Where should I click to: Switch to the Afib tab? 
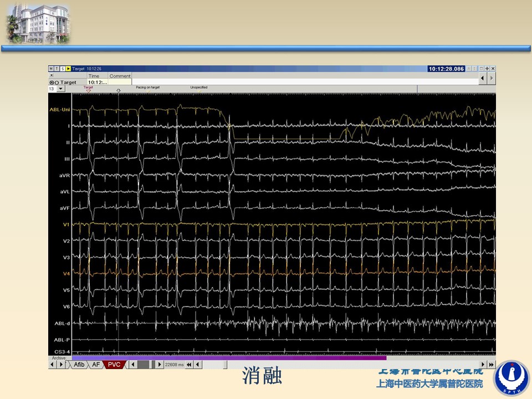pyautogui.click(x=79, y=365)
